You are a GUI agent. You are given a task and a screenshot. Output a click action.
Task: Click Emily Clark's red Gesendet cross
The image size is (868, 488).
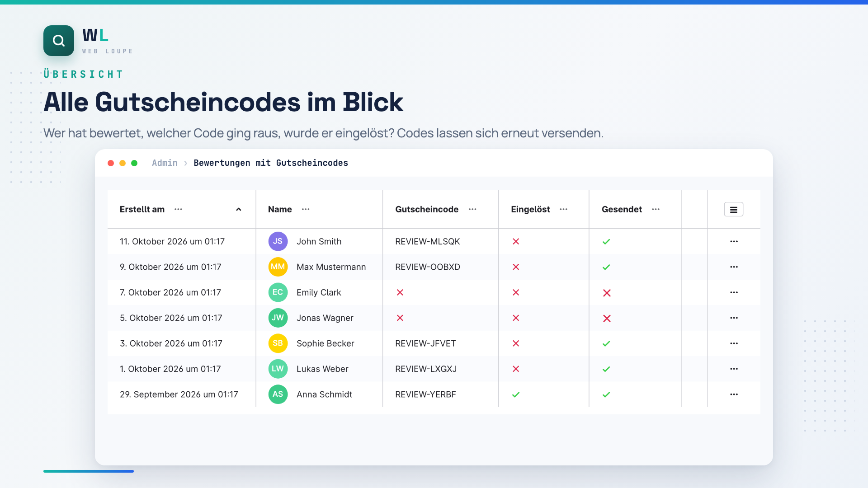pos(607,293)
